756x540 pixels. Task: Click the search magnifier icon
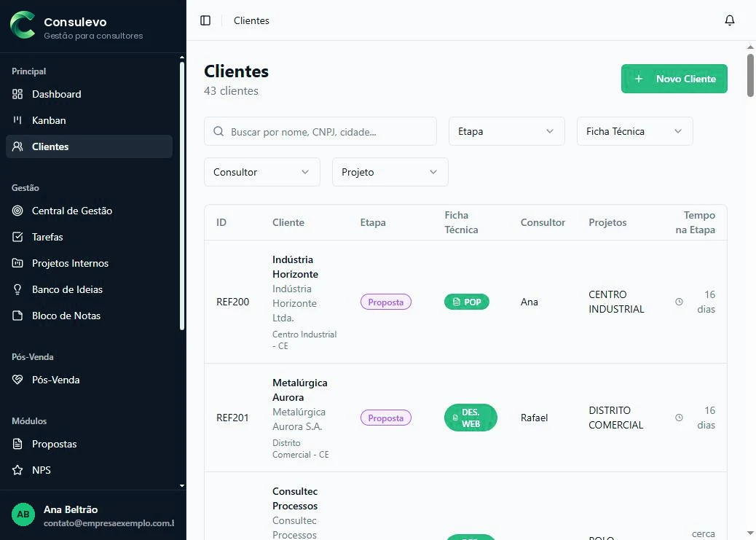click(x=218, y=131)
